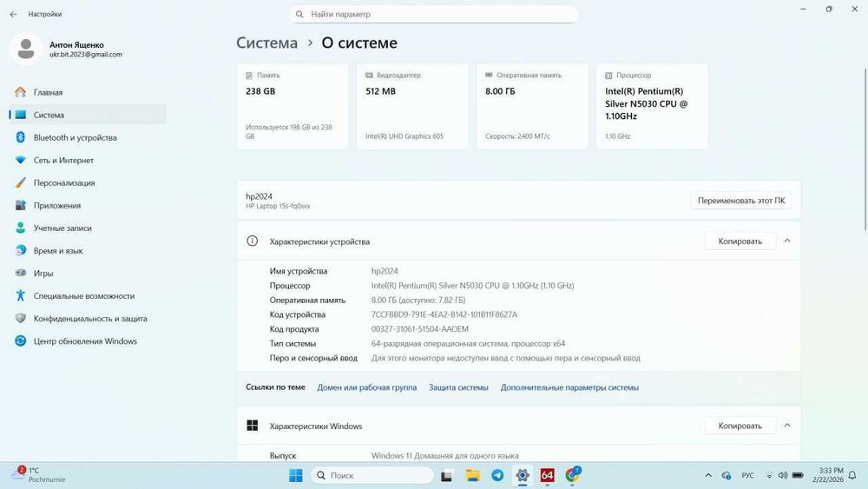Click the Время и язык globe icon

(x=21, y=250)
